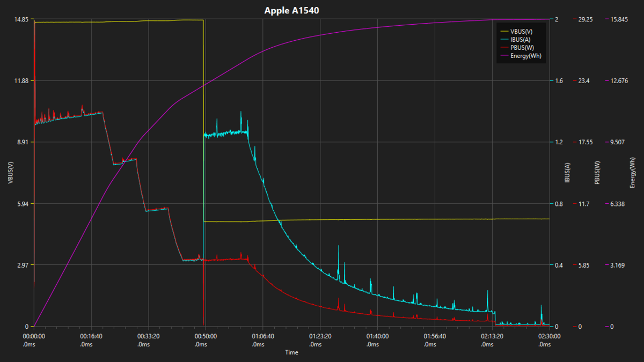This screenshot has width=644, height=362.
Task: Click the 5.94 voltage axis value
Action: coord(23,204)
